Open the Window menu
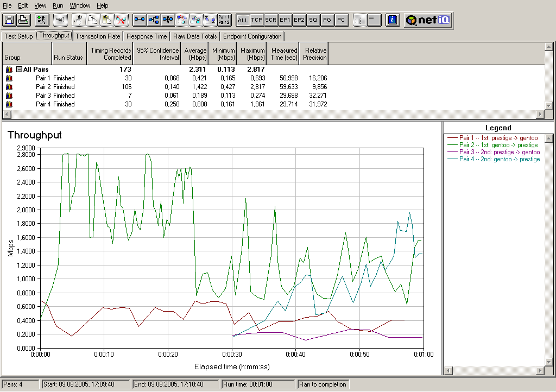This screenshot has width=556, height=392. click(80, 5)
